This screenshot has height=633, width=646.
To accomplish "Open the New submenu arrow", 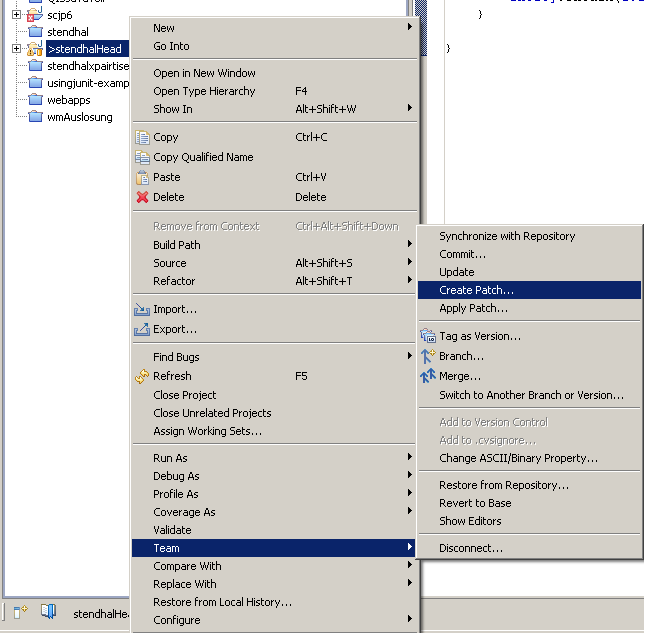I will [x=410, y=28].
